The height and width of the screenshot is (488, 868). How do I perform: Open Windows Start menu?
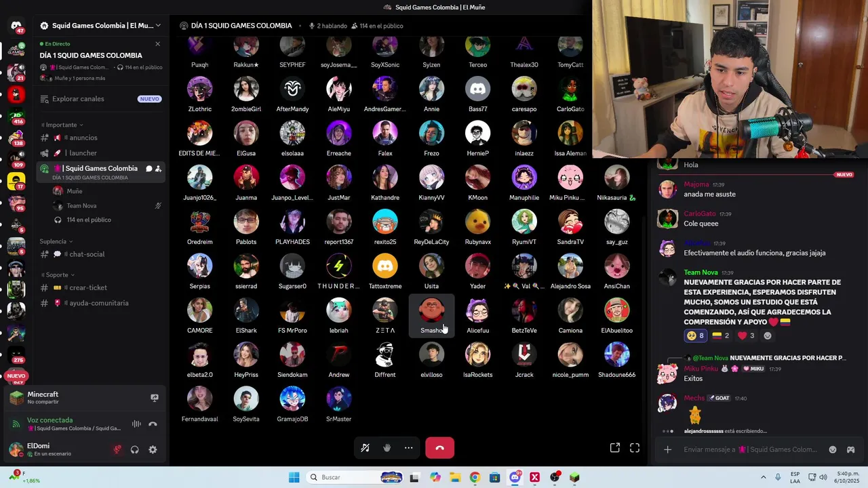pyautogui.click(x=294, y=477)
